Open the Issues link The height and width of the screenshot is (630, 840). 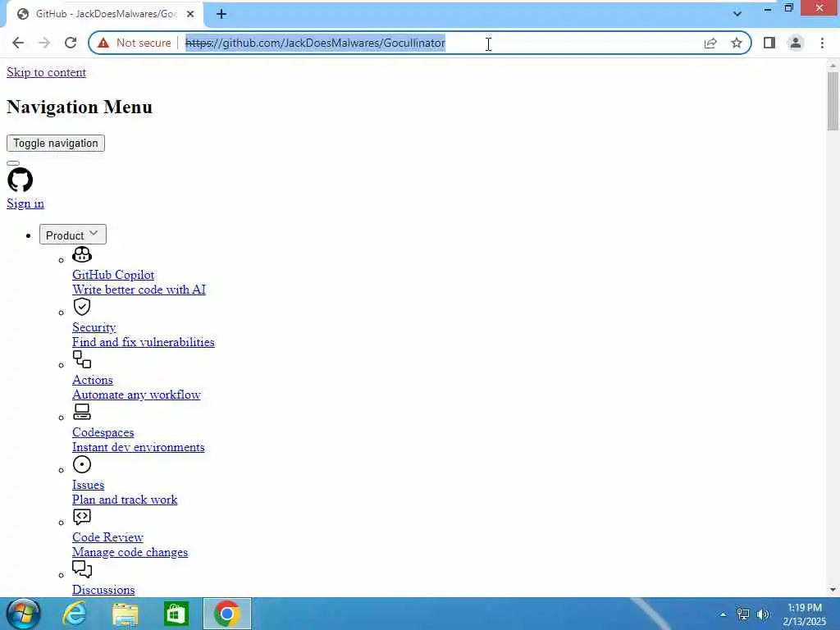(x=88, y=485)
